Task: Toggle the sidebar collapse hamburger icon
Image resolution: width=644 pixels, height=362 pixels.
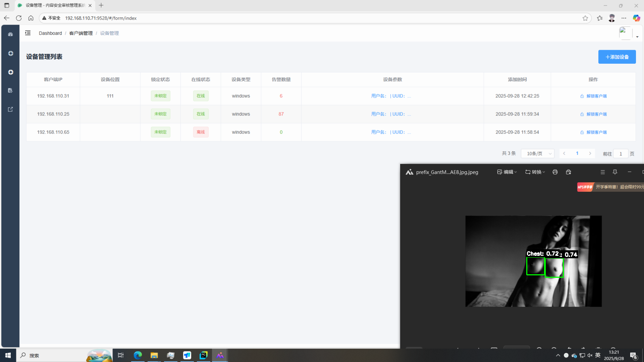Action: click(28, 33)
